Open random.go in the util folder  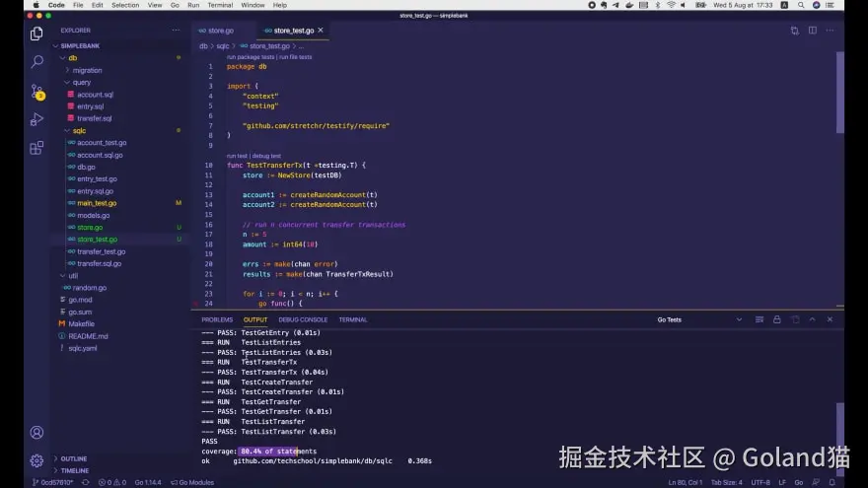(x=89, y=288)
